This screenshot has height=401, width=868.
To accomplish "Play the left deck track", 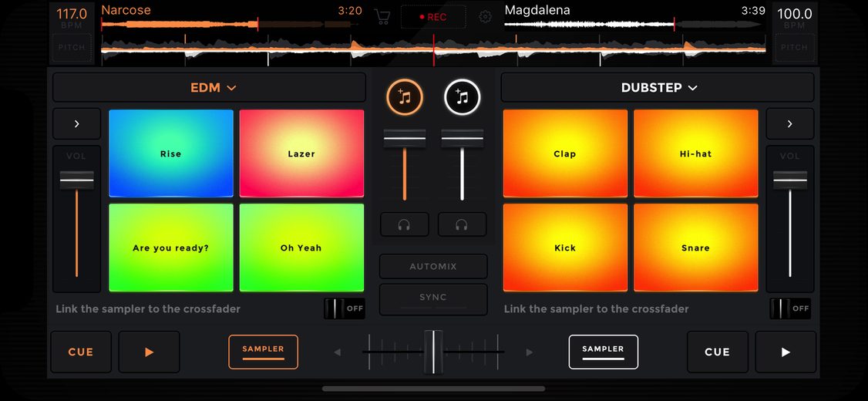I will pyautogui.click(x=149, y=352).
